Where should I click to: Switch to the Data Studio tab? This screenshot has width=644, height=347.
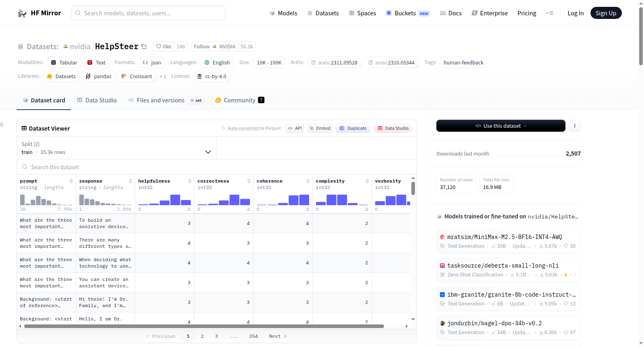tap(97, 100)
